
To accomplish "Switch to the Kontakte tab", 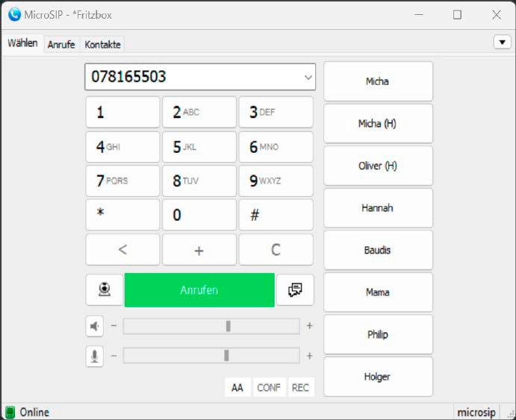I will click(102, 45).
